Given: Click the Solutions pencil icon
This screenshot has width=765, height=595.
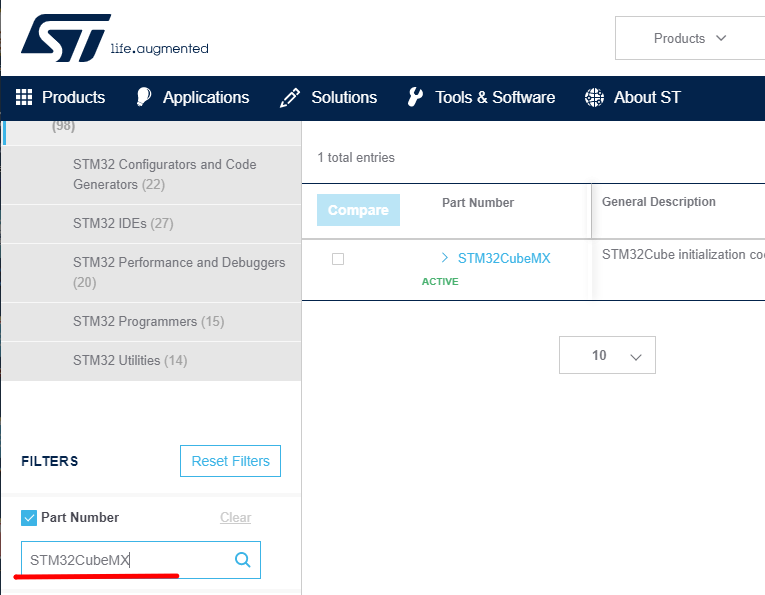Looking at the screenshot, I should tap(290, 97).
